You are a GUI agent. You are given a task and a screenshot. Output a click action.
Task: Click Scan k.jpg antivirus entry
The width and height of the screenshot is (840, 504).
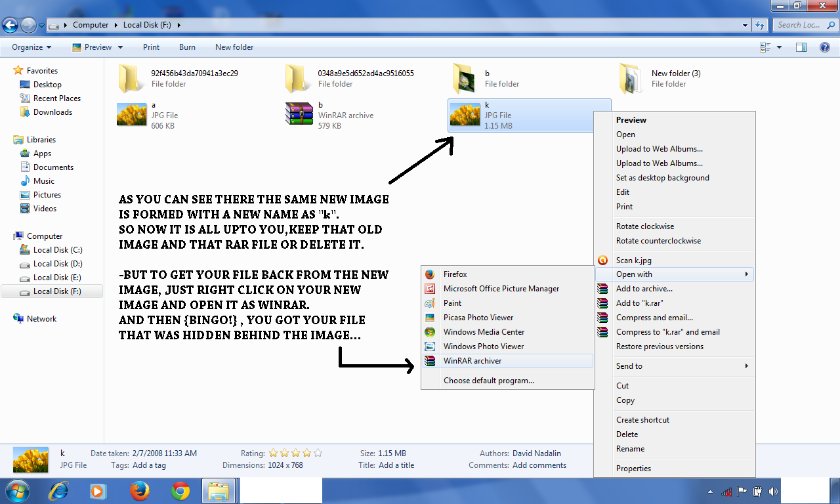point(675,261)
